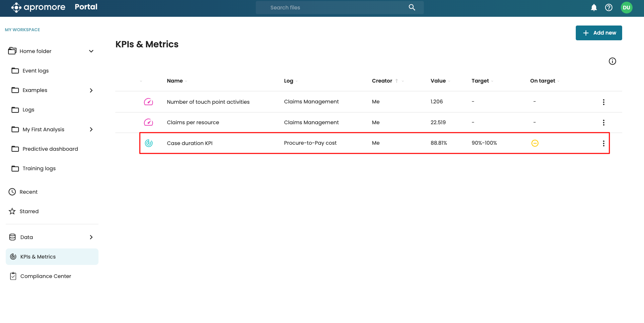Click the search magnifier icon

click(412, 7)
